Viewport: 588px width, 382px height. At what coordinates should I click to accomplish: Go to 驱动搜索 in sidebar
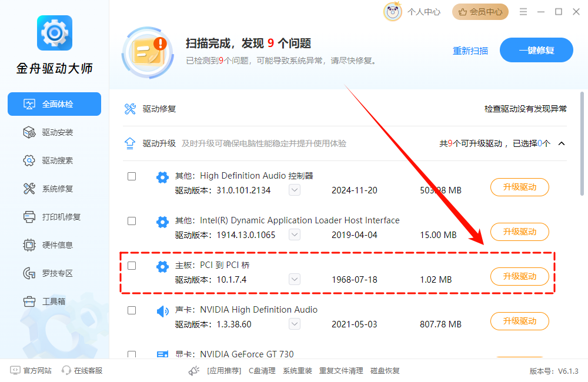pyautogui.click(x=54, y=160)
